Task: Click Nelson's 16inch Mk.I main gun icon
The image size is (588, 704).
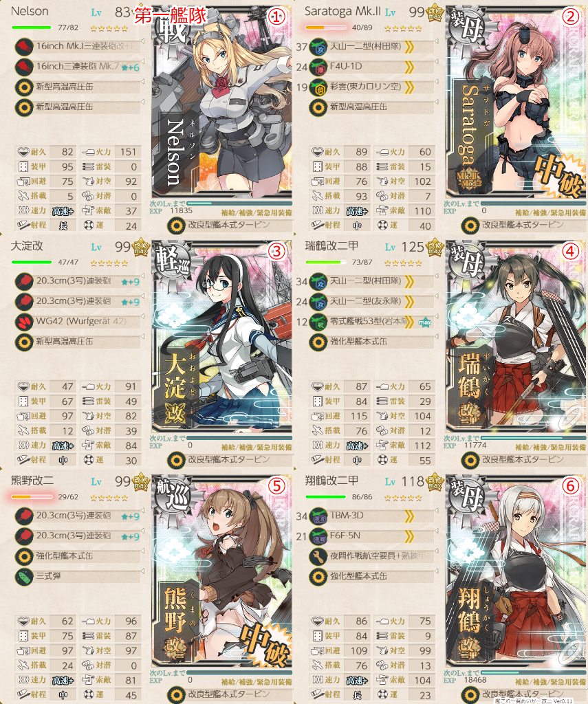Action: (24, 46)
